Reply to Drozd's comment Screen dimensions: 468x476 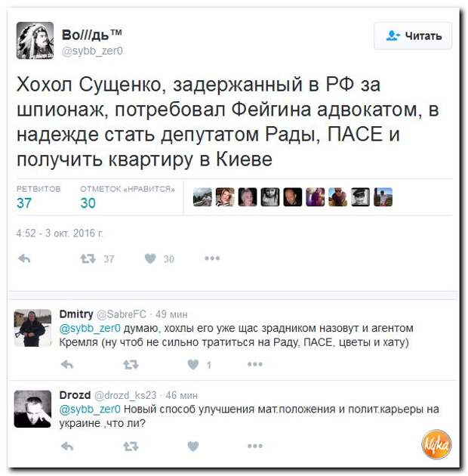coord(67,446)
